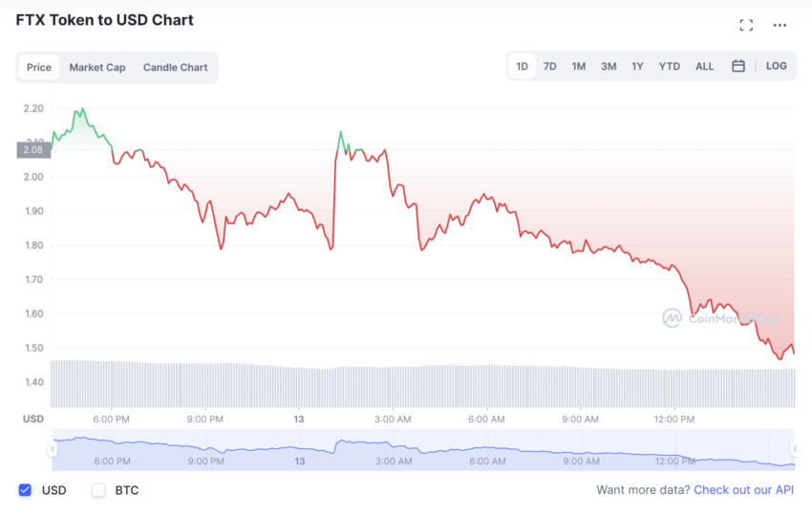Screen dimensions: 812x516
Task: Open the three-dot more options menu
Action: tap(780, 25)
